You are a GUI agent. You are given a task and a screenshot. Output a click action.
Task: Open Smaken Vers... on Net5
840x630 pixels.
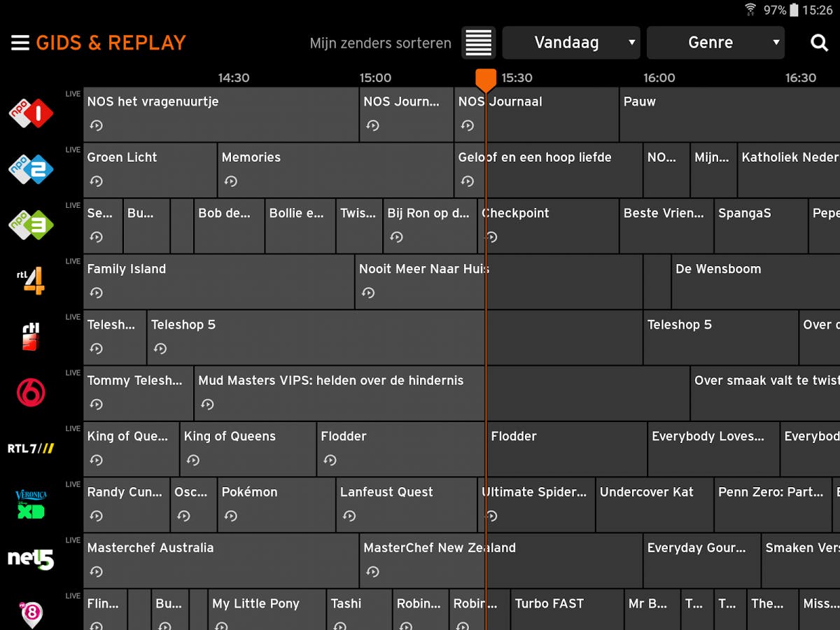pyautogui.click(x=801, y=561)
